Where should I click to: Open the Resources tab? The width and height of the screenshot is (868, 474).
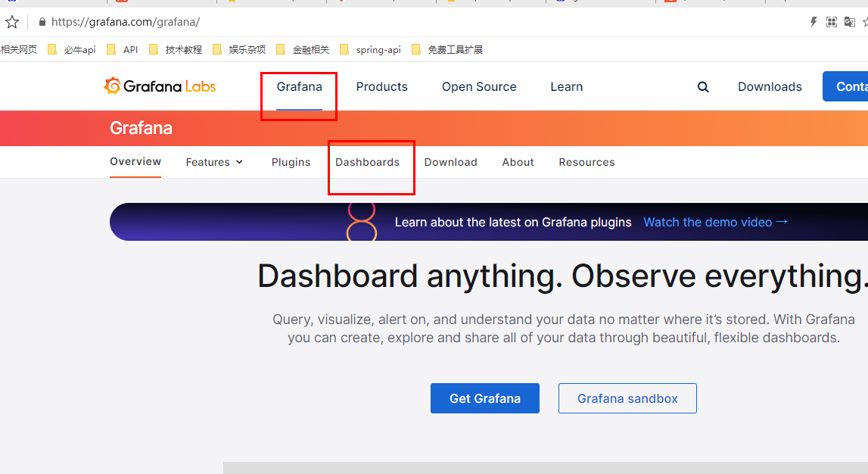coord(586,162)
